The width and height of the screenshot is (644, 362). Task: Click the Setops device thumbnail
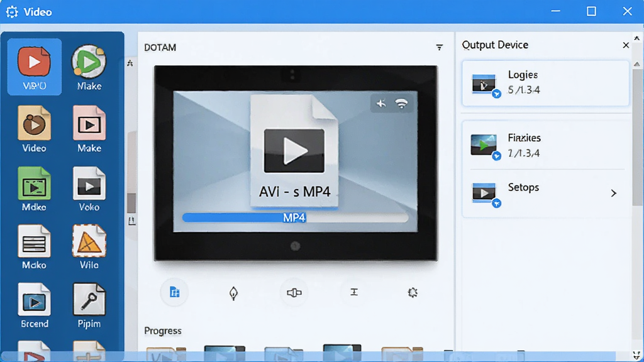tap(486, 194)
